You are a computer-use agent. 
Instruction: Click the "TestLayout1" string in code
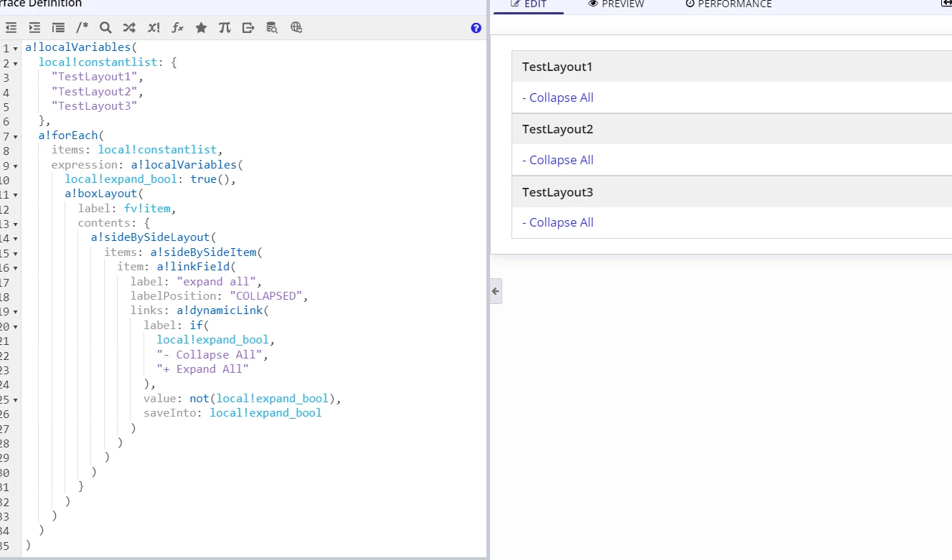[94, 77]
